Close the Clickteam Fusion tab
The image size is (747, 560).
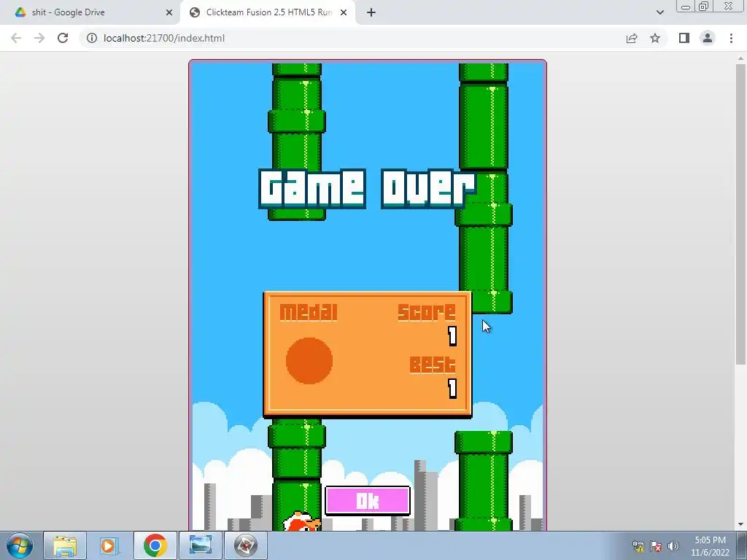click(344, 12)
